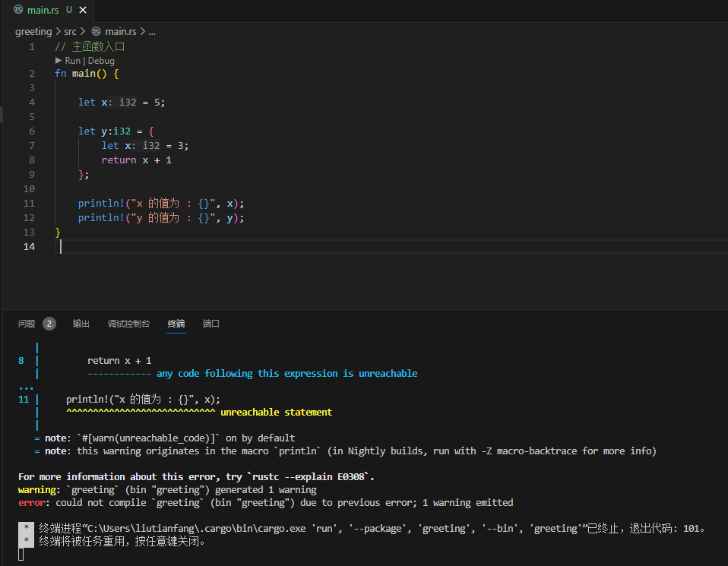The image size is (728, 566).
Task: Click main.rs in the breadcrumb
Action: pos(121,32)
